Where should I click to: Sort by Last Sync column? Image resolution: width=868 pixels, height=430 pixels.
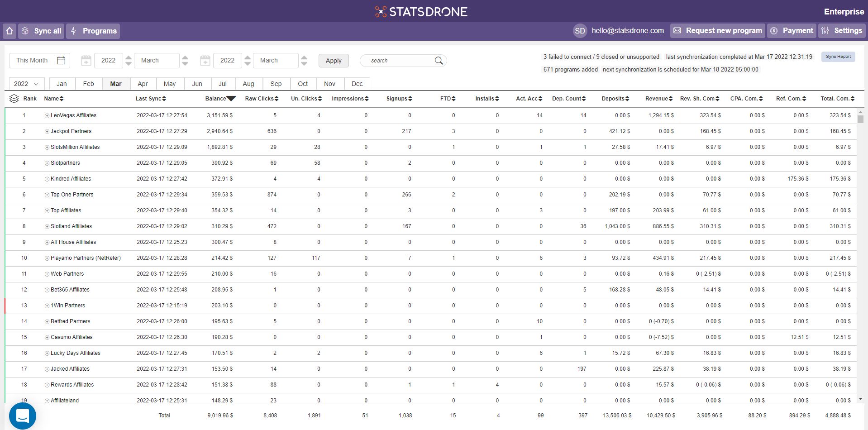pos(151,99)
